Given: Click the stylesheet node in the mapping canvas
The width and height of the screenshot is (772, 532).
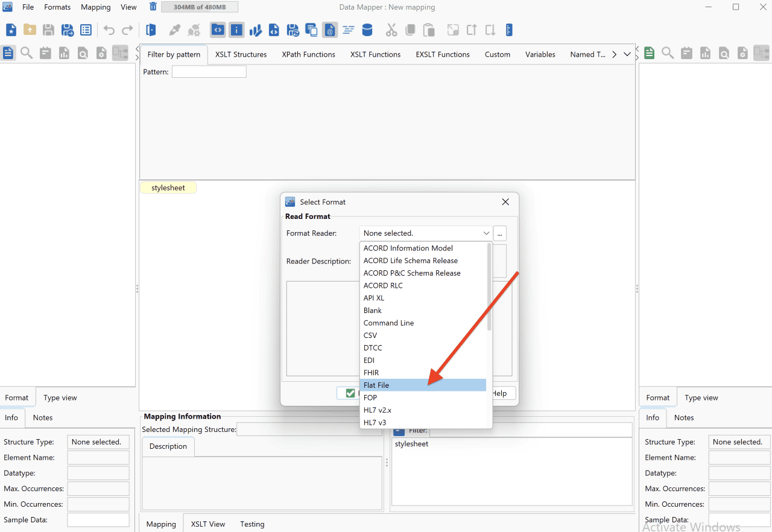Looking at the screenshot, I should (x=168, y=188).
